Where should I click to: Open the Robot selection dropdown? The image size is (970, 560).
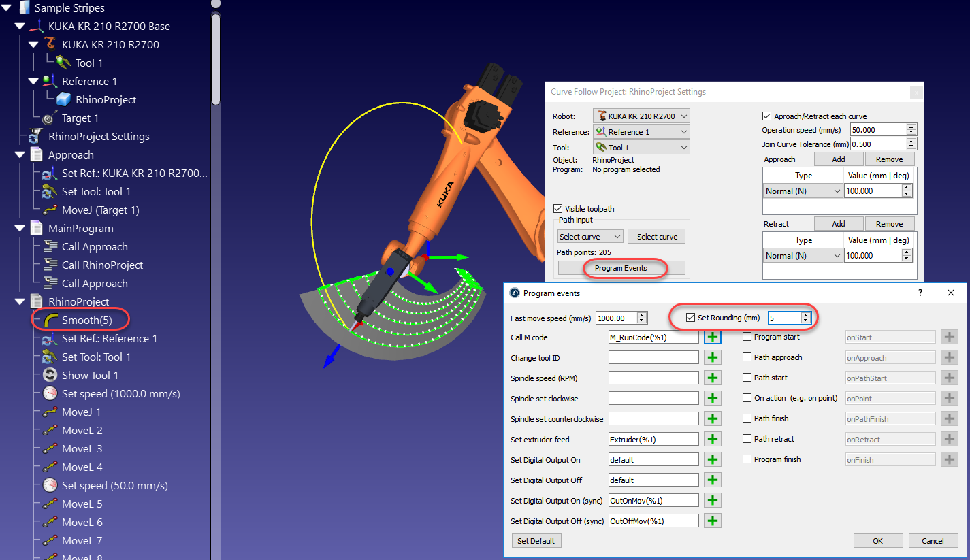tap(641, 116)
